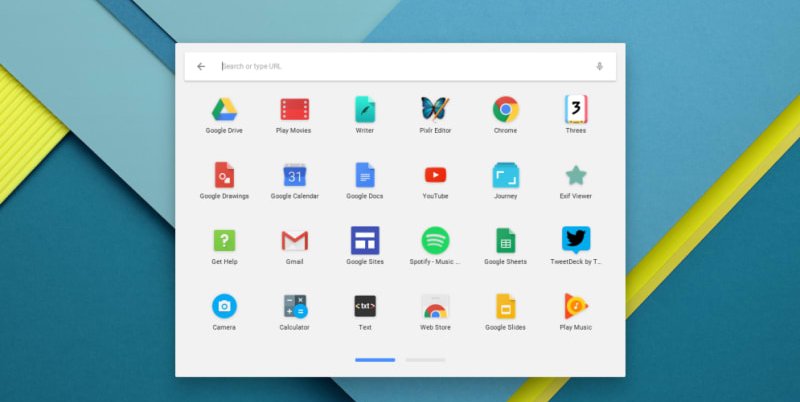Switch to the second apps page indicator
The width and height of the screenshot is (800, 402).
pyautogui.click(x=425, y=360)
